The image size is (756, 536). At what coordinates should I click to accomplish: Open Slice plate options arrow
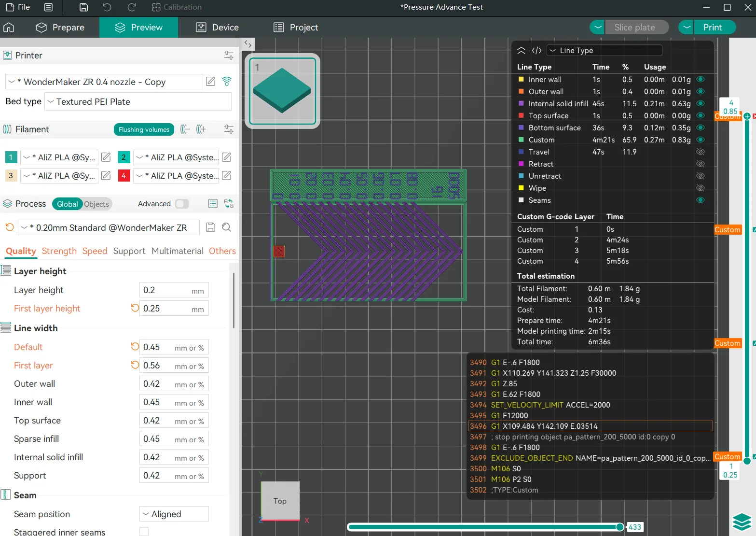pos(598,28)
